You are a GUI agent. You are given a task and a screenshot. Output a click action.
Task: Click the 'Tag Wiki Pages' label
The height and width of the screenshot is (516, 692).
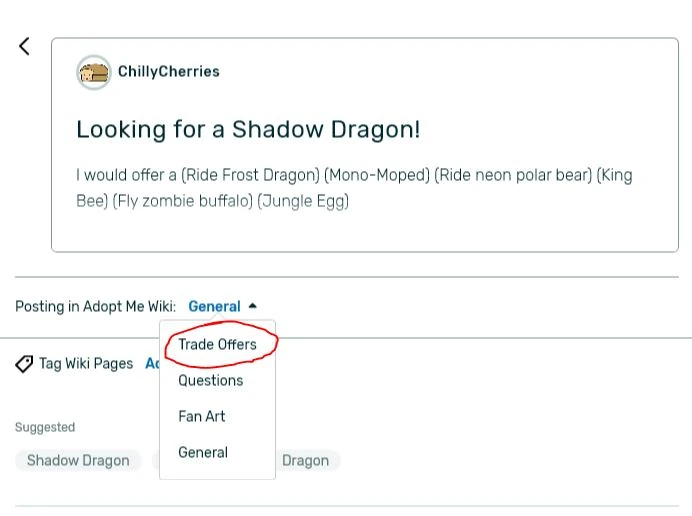click(x=86, y=364)
